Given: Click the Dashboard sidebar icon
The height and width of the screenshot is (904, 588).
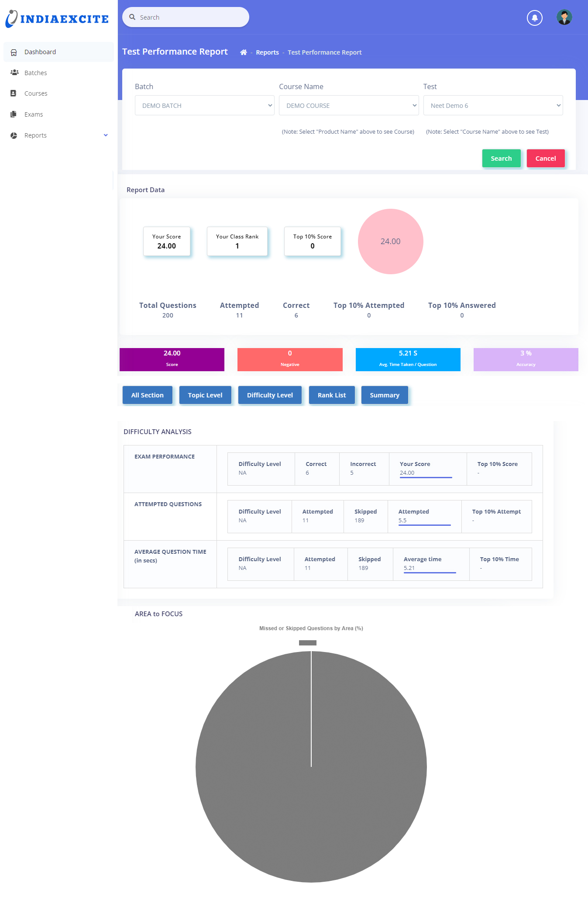Looking at the screenshot, I should coord(14,52).
